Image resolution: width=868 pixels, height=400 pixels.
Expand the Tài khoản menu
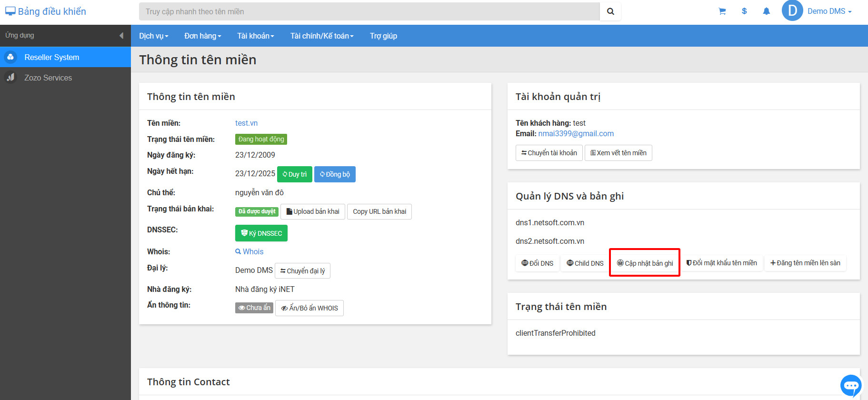[x=256, y=36]
